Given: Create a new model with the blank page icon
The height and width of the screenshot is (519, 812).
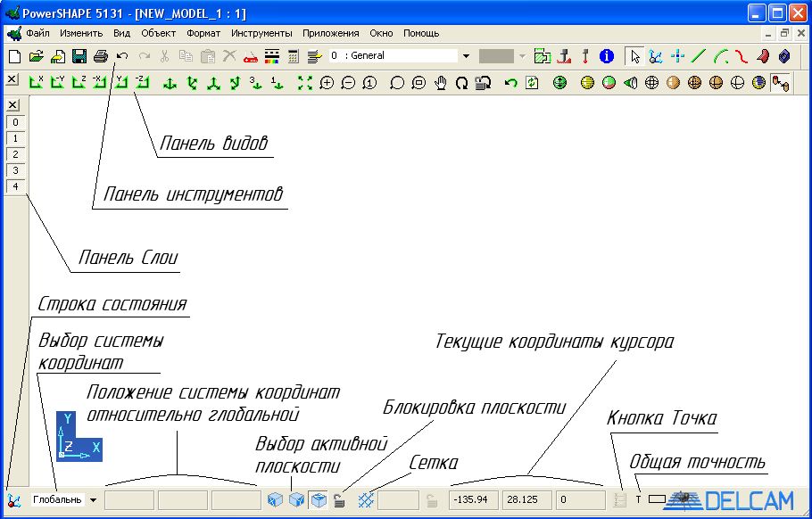Looking at the screenshot, I should pyautogui.click(x=15, y=56).
